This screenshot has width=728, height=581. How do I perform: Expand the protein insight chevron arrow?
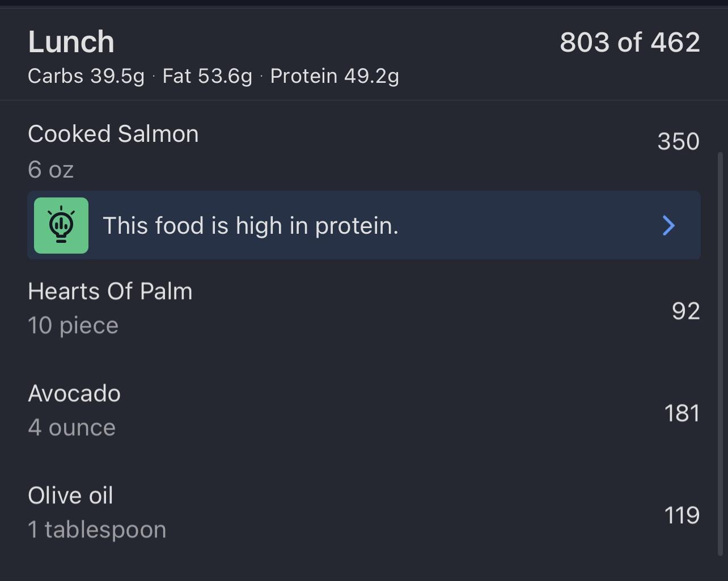[x=669, y=225]
